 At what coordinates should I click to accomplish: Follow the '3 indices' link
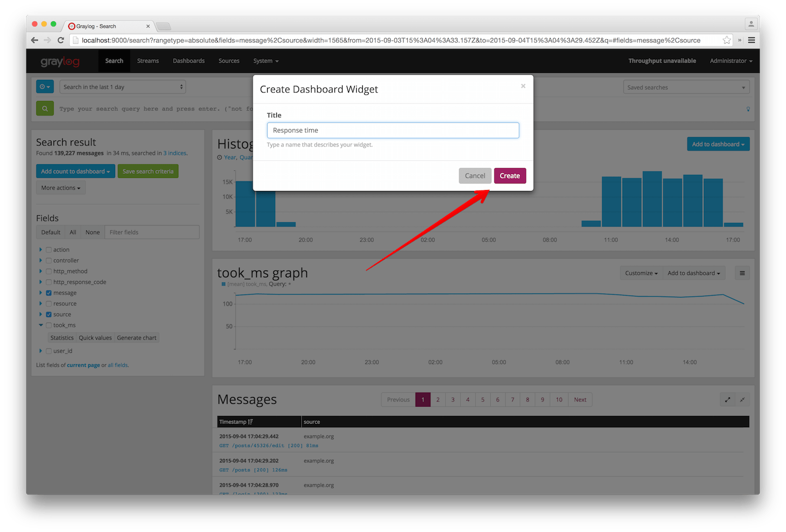175,153
